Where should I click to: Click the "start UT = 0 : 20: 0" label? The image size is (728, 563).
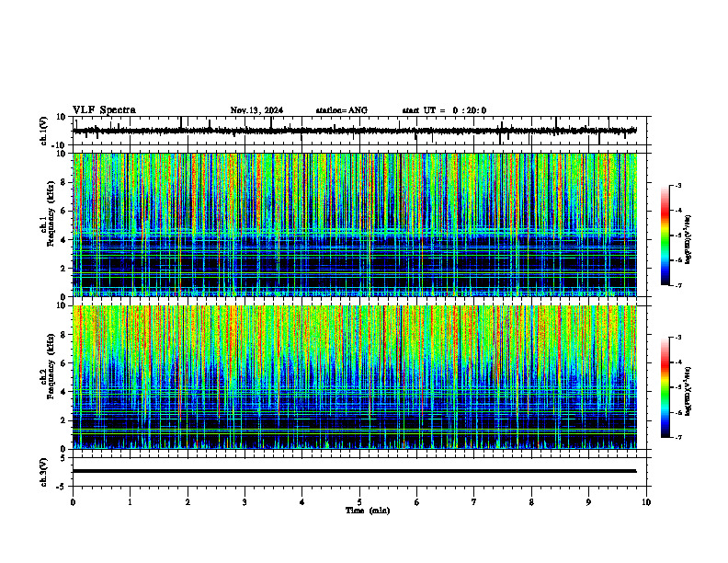pyautogui.click(x=444, y=110)
